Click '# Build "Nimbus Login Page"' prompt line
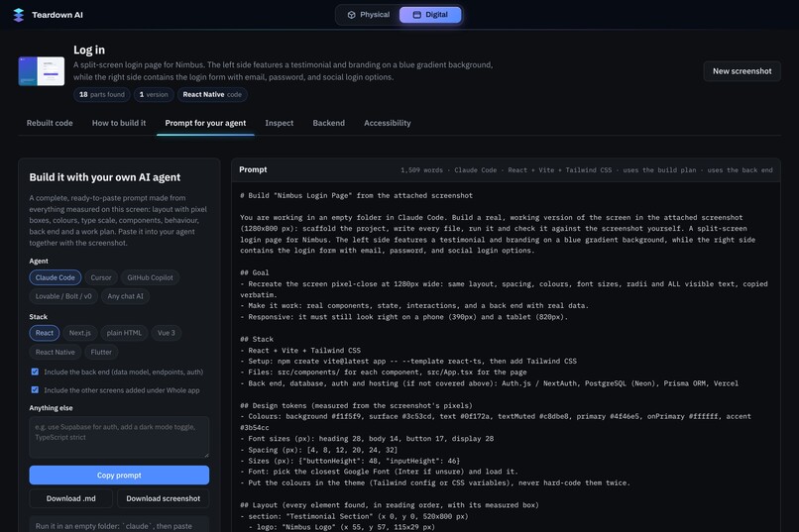Viewport: 799px width, 532px height. [356, 195]
